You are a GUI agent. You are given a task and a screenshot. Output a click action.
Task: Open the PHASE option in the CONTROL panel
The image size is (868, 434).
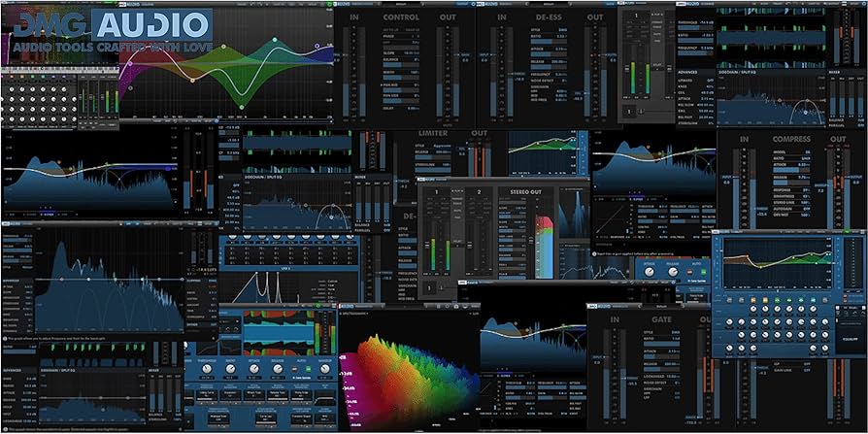coord(401,36)
